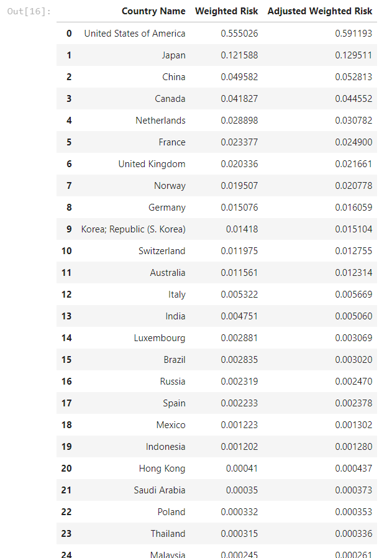Viewport: 392px width, 558px height.
Task: Click Japan's weighted risk value 0.121588
Action: coord(239,55)
